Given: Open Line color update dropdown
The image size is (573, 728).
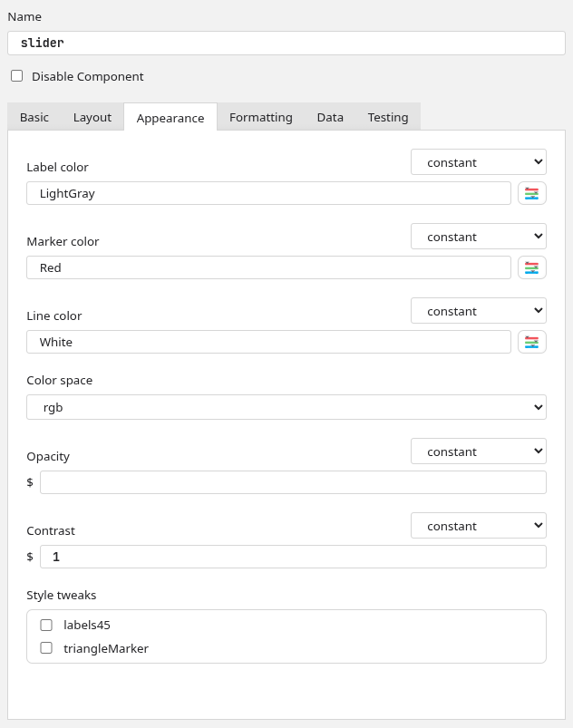Looking at the screenshot, I should click(479, 311).
